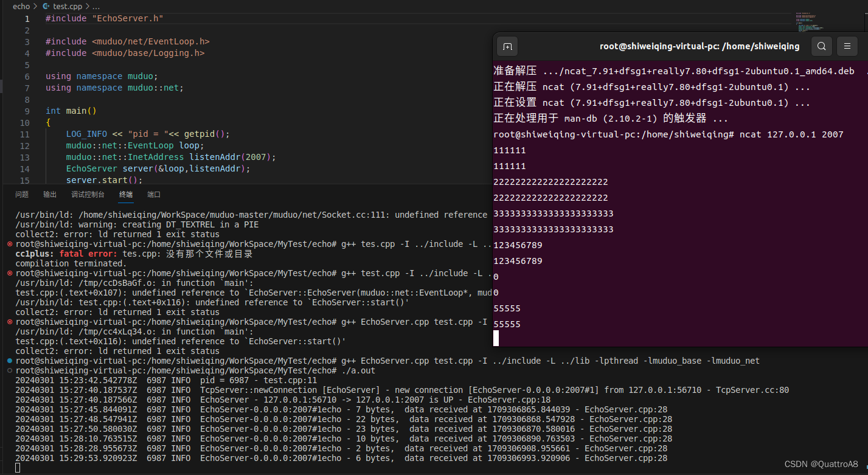Click the log line reporting '22 bytes'
The height and width of the screenshot is (475, 868).
pyautogui.click(x=344, y=419)
